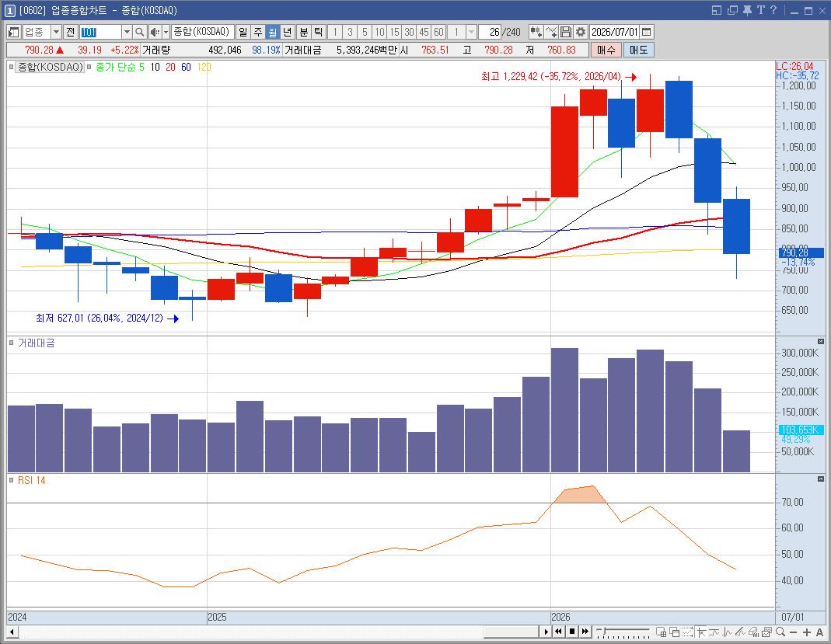Click the green 5-period moving average label
This screenshot has height=644, width=831.
[141, 68]
